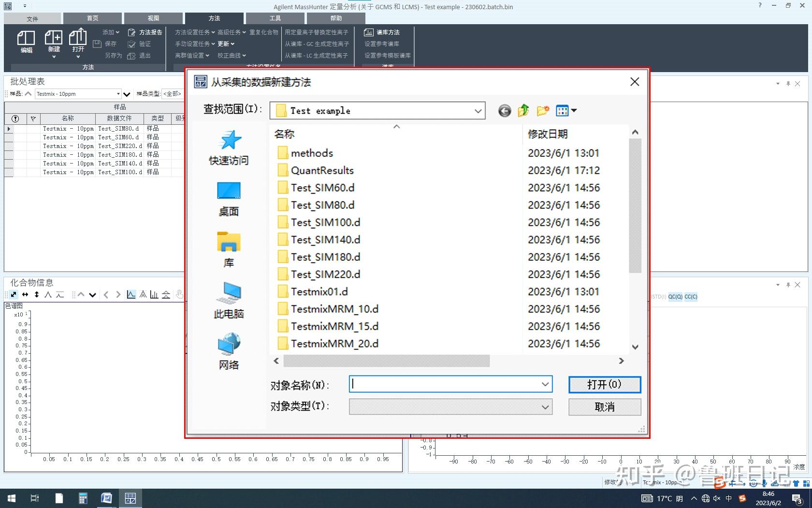Click the previous sample arrow in 批处理表
The image size is (812, 508).
click(x=28, y=94)
